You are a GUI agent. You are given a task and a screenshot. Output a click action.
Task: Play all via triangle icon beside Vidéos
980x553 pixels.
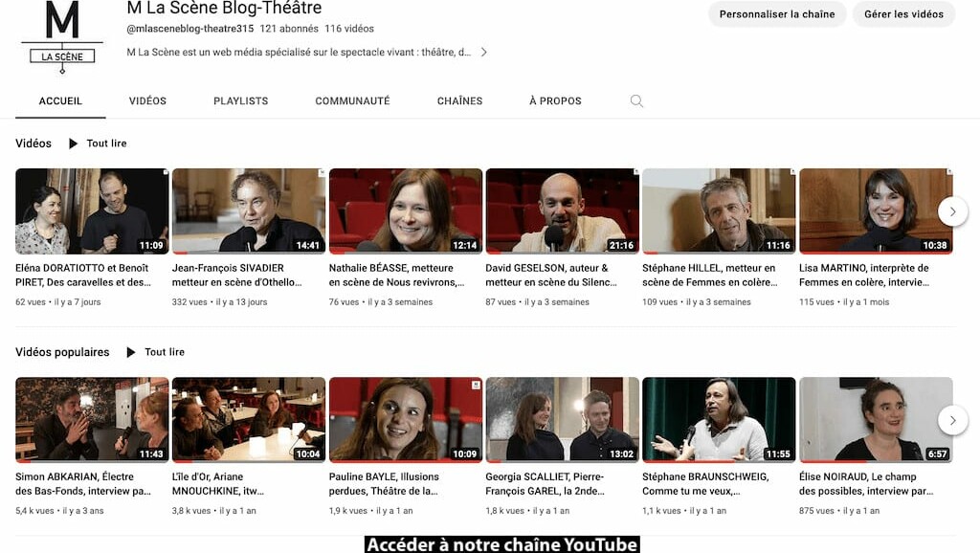(73, 144)
